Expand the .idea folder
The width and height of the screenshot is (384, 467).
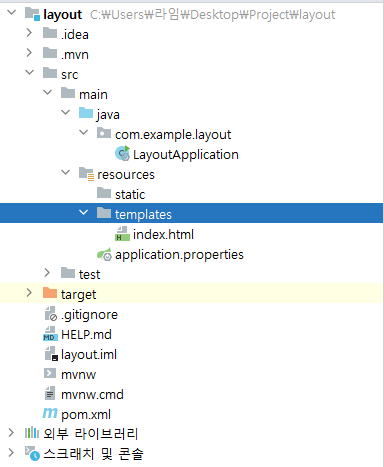click(x=29, y=33)
